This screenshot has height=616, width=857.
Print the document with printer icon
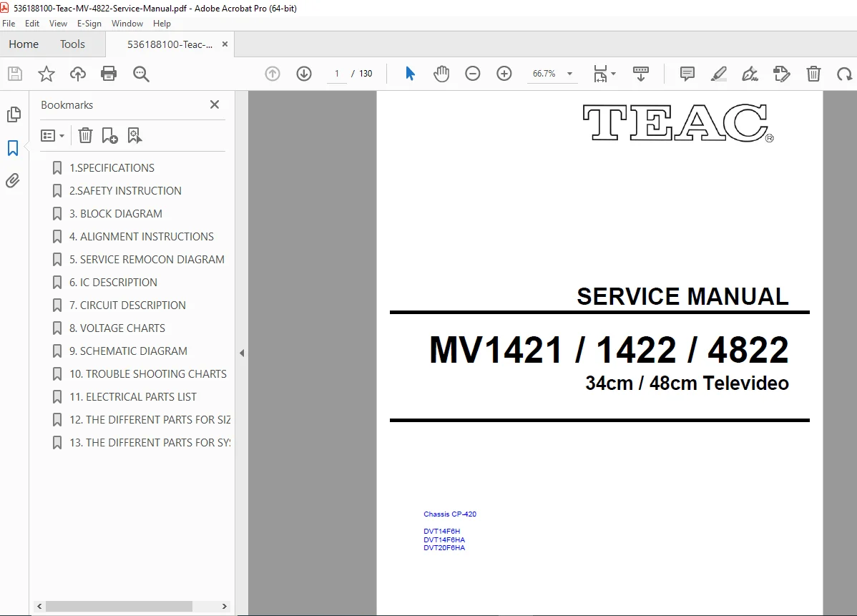coord(109,73)
